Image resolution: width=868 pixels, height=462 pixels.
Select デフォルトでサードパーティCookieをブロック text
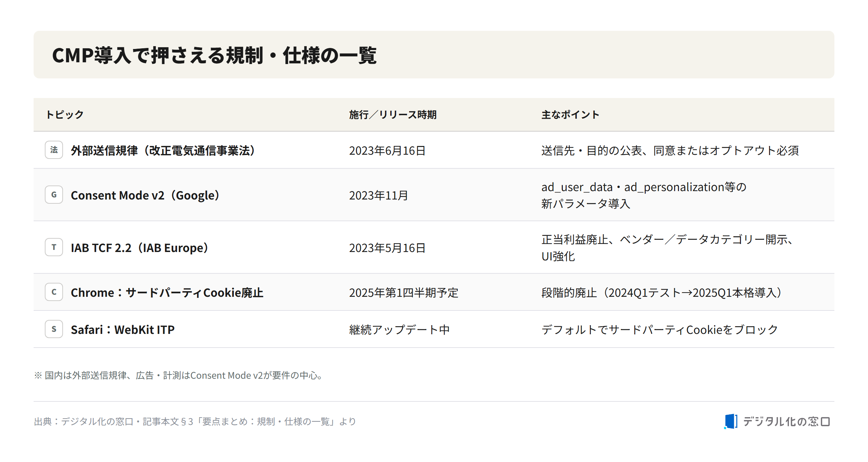coord(659,330)
